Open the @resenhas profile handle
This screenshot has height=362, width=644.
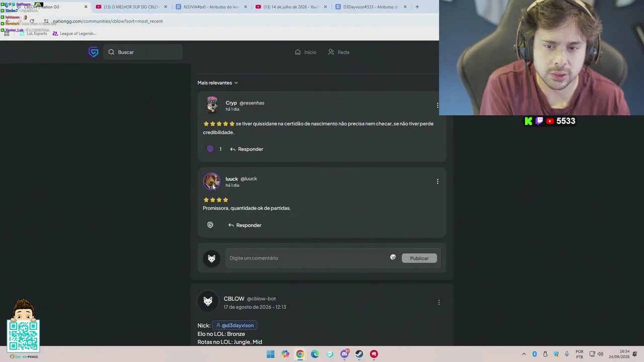point(252,103)
